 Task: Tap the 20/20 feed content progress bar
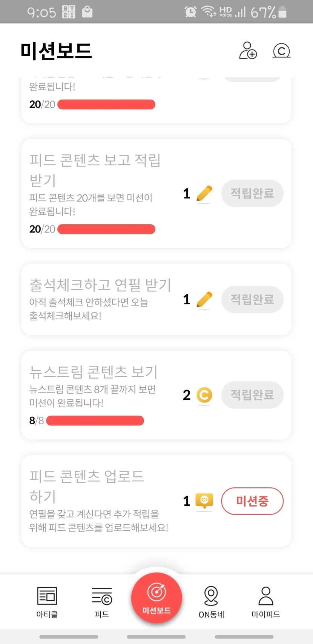[106, 229]
